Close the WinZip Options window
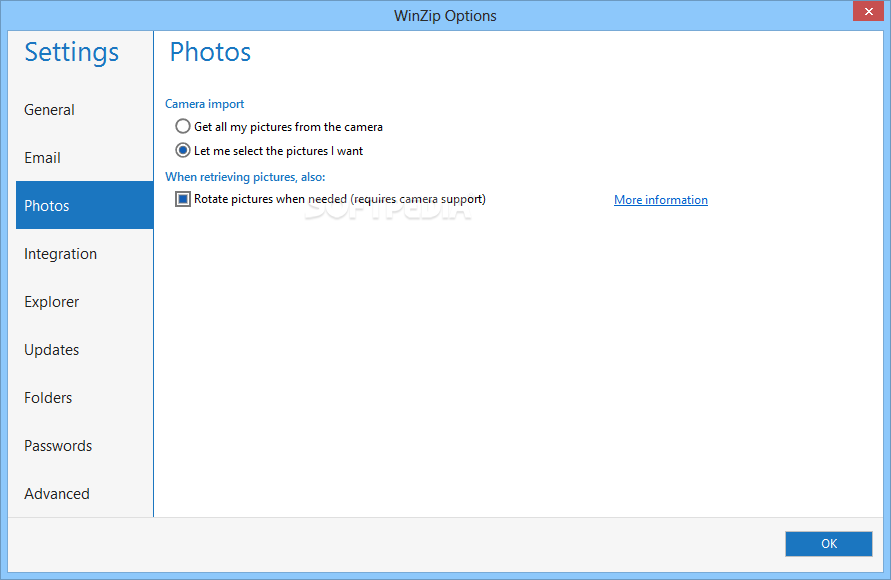This screenshot has height=580, width=891. pos(868,11)
